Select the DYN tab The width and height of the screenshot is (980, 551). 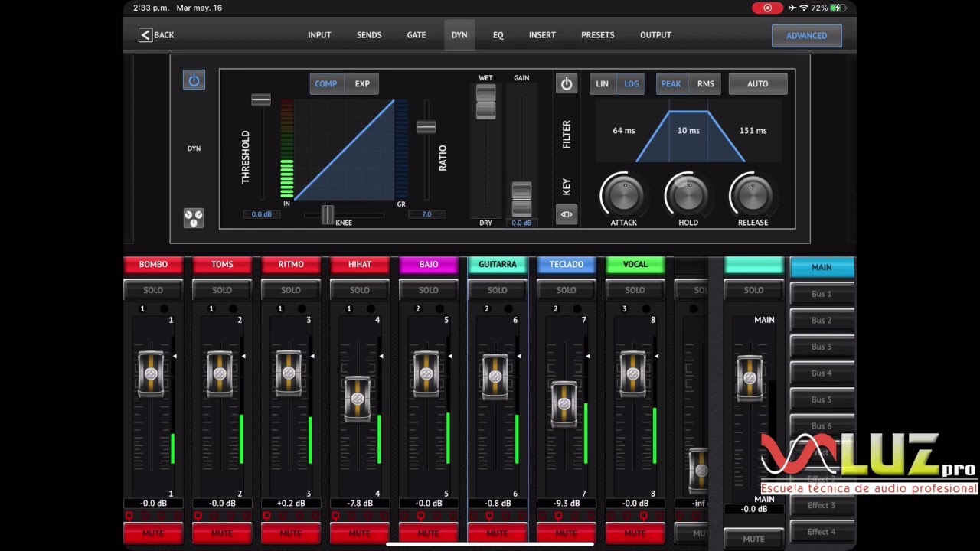(459, 35)
